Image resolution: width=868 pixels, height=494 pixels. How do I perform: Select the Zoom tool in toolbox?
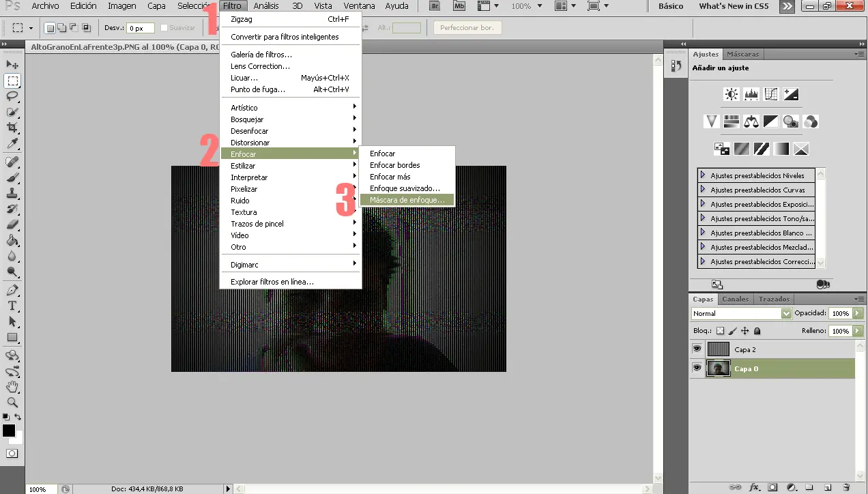click(12, 403)
